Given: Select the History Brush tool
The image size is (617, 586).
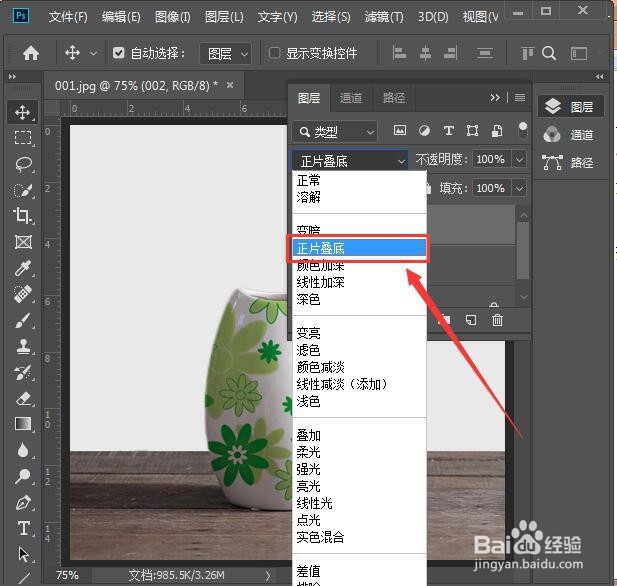Looking at the screenshot, I should [x=23, y=372].
